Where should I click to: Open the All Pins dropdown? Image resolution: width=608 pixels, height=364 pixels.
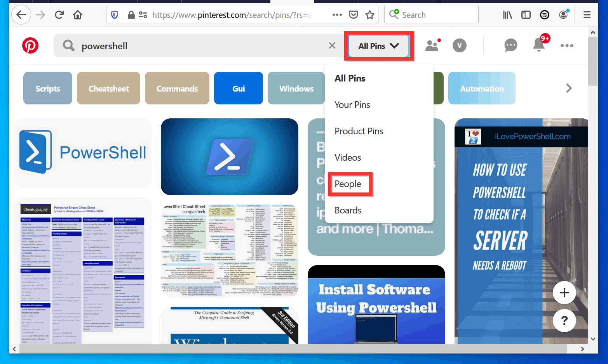[x=379, y=45]
